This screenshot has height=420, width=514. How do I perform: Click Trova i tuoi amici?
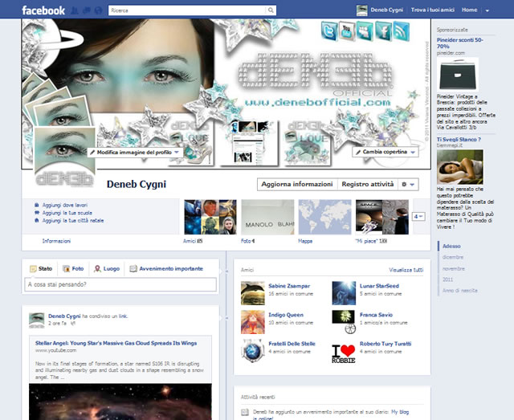433,10
